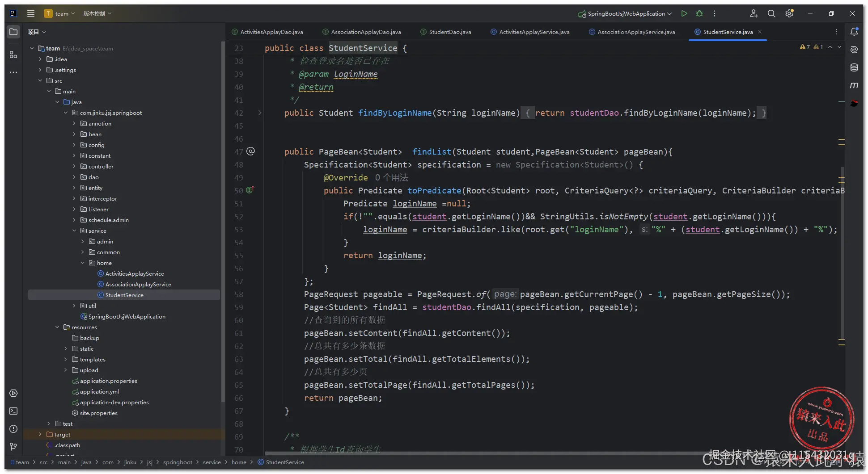
Task: Open the AI Assistant tool window
Action: pos(854,50)
